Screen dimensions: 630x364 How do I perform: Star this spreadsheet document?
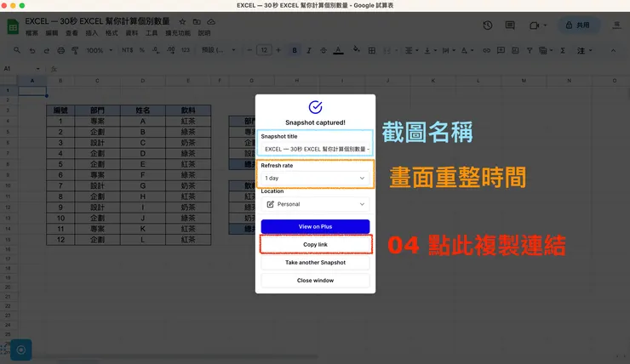coord(182,21)
